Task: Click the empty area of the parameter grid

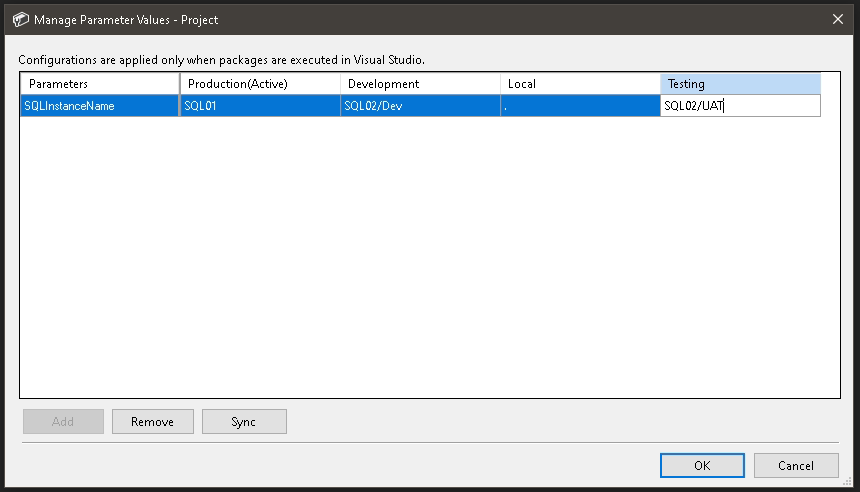Action: [430, 260]
